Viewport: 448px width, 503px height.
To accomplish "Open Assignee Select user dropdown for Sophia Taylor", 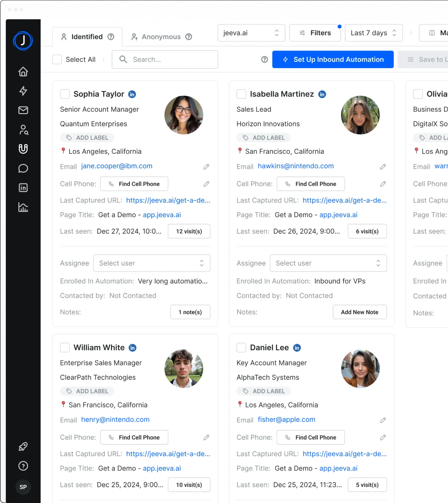I will (x=152, y=263).
